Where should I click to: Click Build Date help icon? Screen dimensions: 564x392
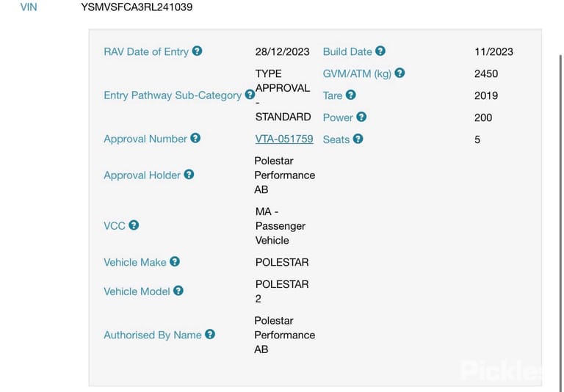coord(380,51)
